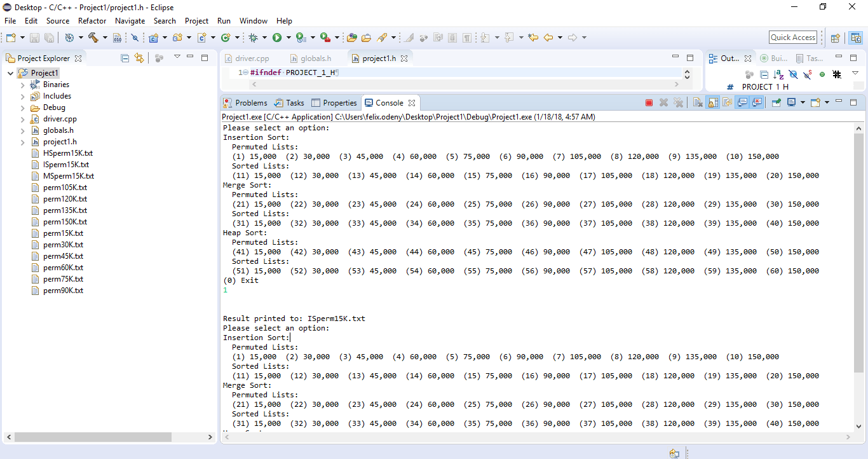868x459 pixels.
Task: Click the New C/C++ Project icon
Action: pyautogui.click(x=153, y=38)
